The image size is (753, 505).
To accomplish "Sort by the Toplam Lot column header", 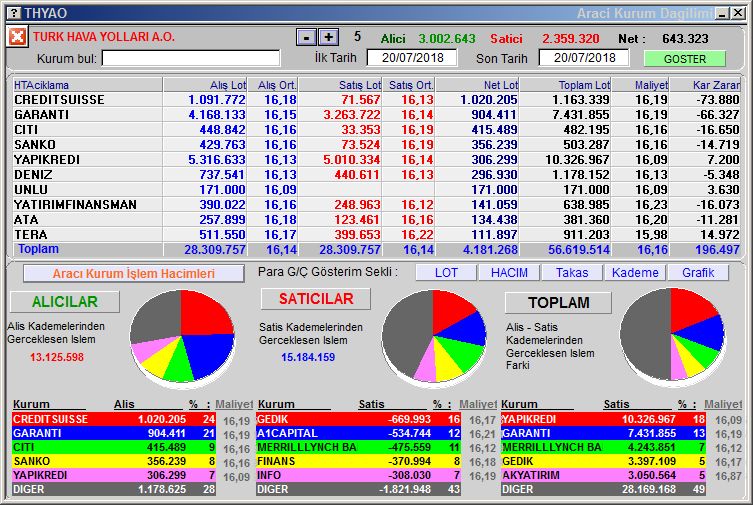I will pyautogui.click(x=565, y=85).
